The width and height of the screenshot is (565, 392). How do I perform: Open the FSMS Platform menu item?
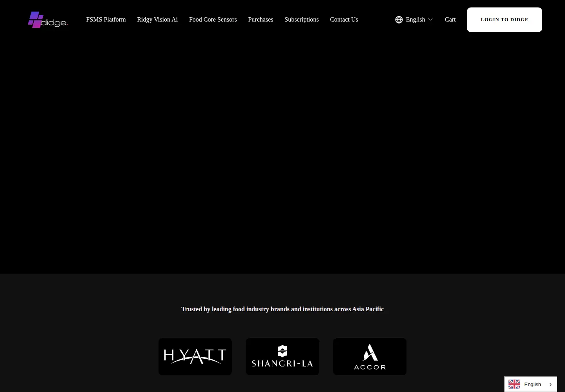click(x=106, y=20)
